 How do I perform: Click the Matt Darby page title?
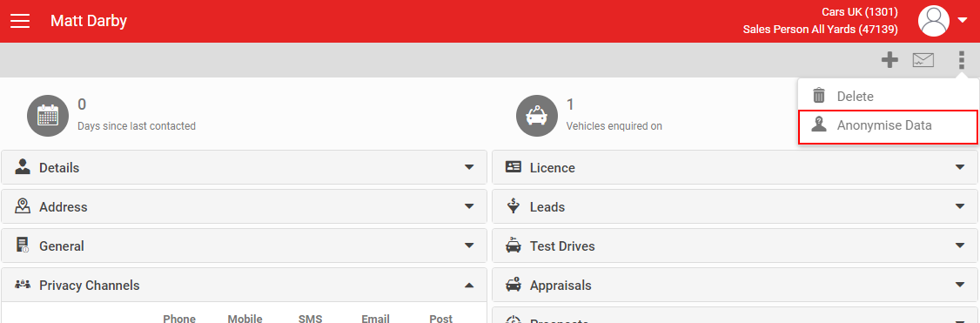pyautogui.click(x=89, y=21)
